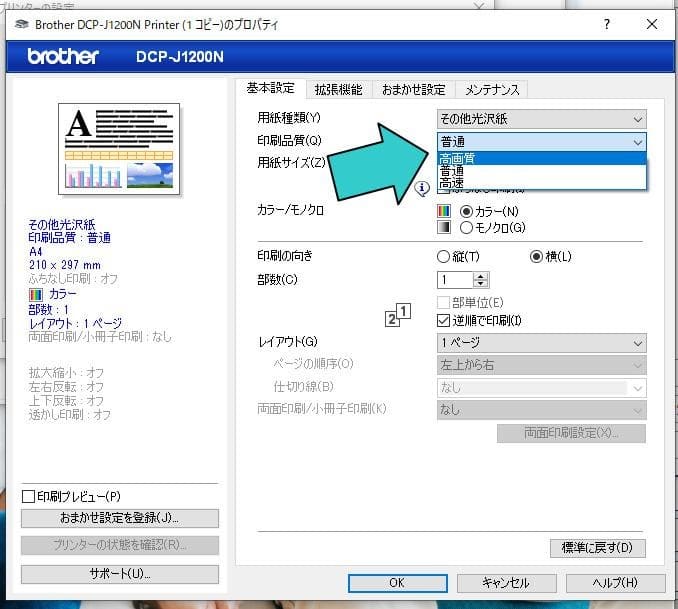Viewport: 678px width, 609px height.
Task: Click the キャンセル button
Action: tap(506, 583)
